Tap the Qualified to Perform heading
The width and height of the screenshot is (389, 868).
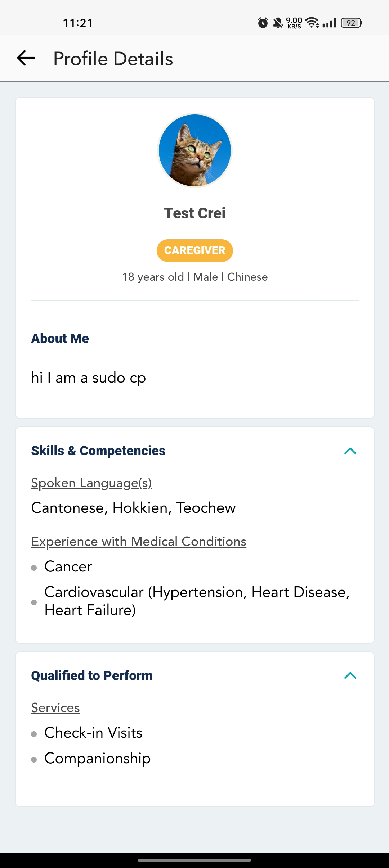tap(92, 675)
